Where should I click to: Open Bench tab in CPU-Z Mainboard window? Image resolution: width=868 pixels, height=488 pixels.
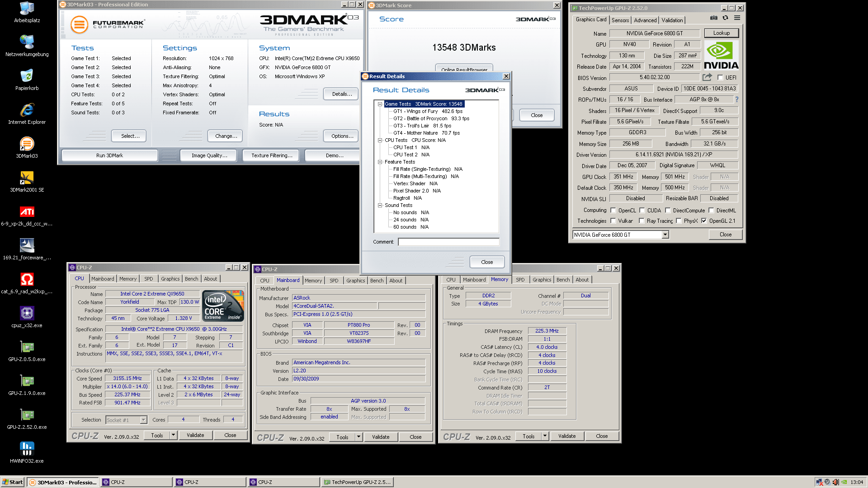click(377, 281)
